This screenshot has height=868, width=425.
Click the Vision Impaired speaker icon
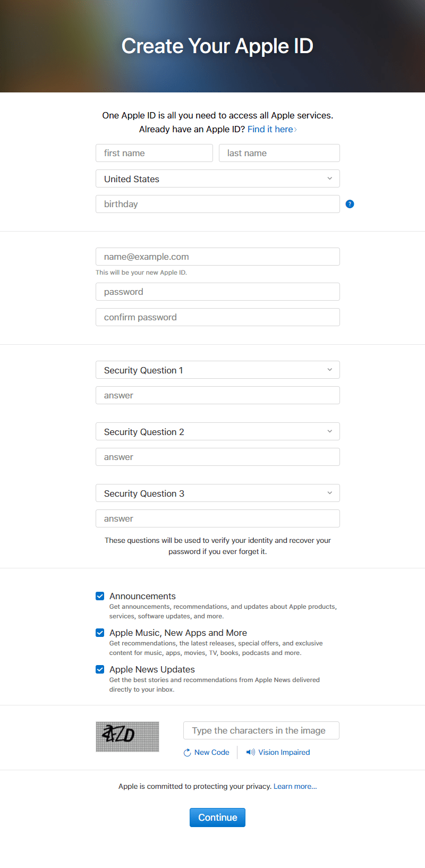pos(251,752)
